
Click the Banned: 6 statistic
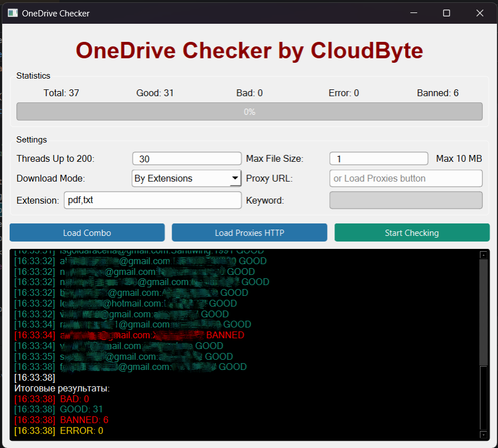click(x=437, y=93)
